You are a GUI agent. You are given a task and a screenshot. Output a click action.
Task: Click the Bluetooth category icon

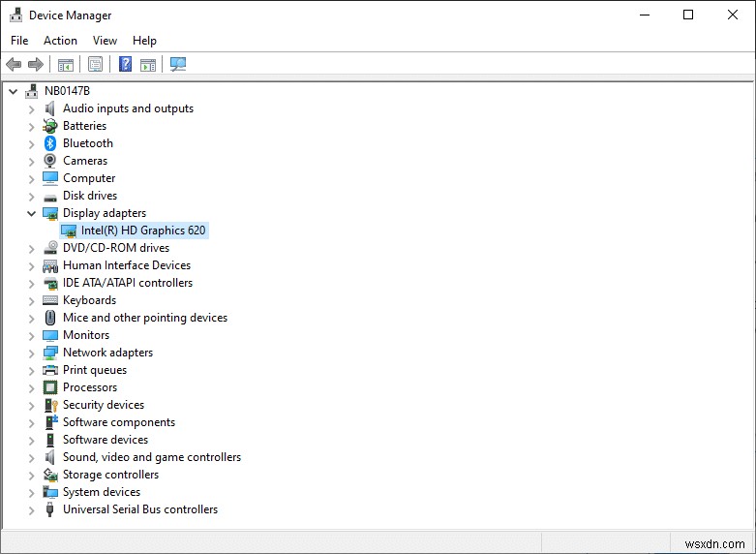(50, 143)
